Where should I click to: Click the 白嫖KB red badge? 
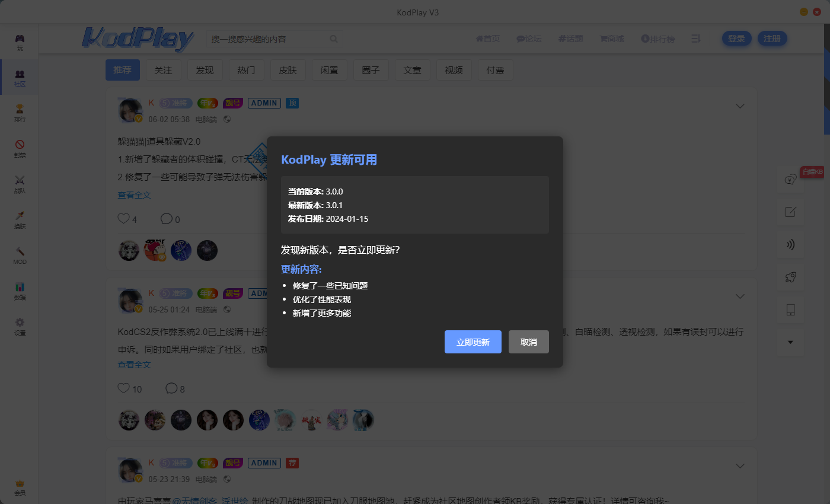coord(812,172)
